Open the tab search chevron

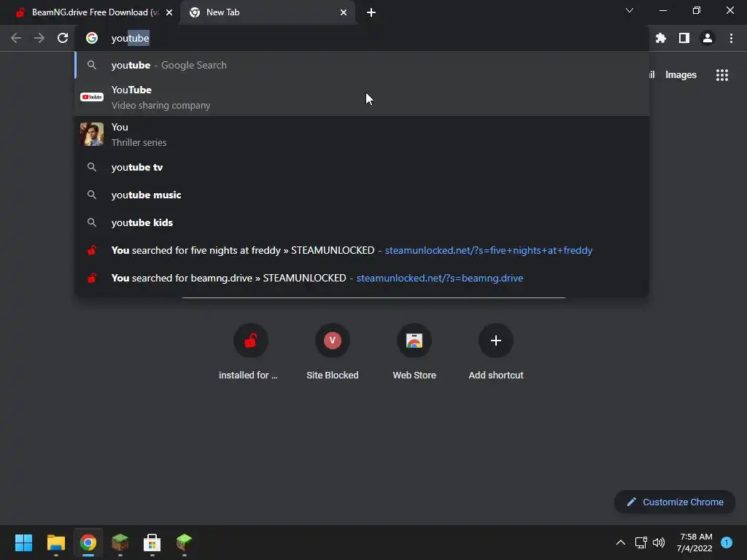click(x=630, y=10)
